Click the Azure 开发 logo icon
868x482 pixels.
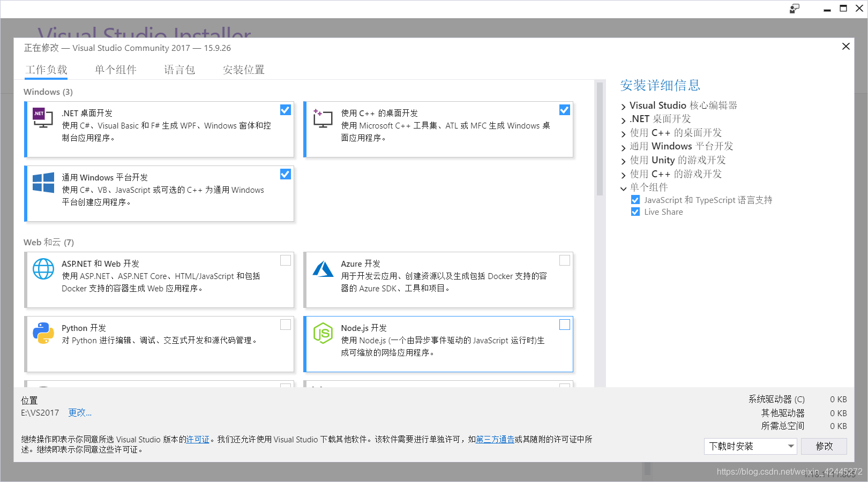click(x=323, y=269)
